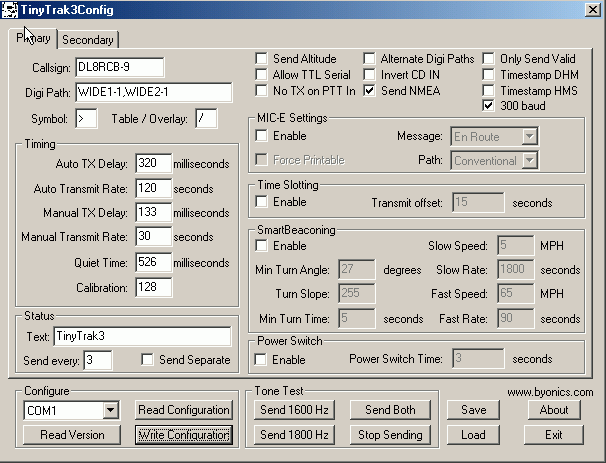Screen dimensions: 606x463
Task: Enable the Send Altitude checkbox
Action: [261, 59]
